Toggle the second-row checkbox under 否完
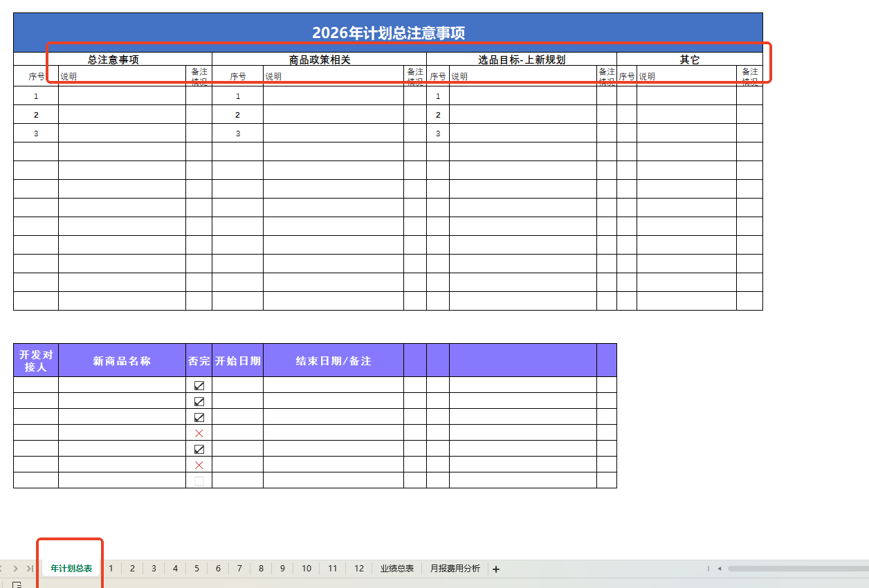The height and width of the screenshot is (588, 869). coord(199,401)
